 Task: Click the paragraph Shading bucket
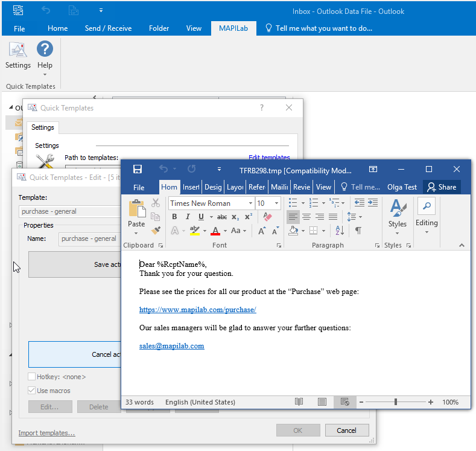pyautogui.click(x=293, y=231)
